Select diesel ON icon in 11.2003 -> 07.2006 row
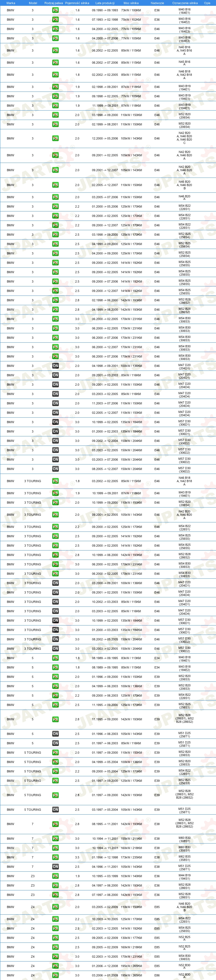216x980 pixels. coord(55,403)
